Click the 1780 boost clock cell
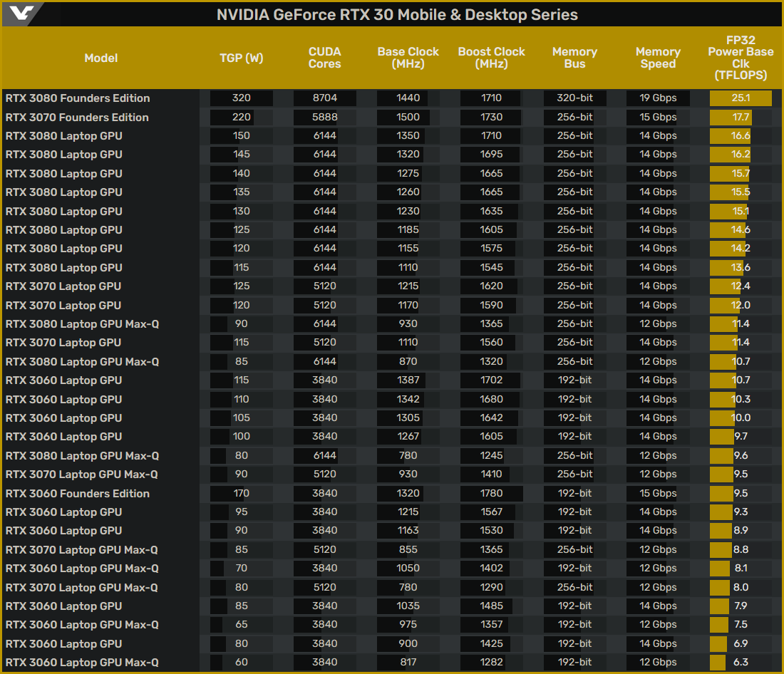 491,493
